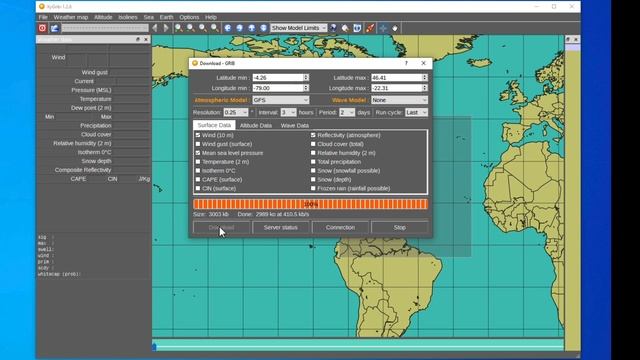Enable Temperature (2 m) checkbox

tap(198, 162)
